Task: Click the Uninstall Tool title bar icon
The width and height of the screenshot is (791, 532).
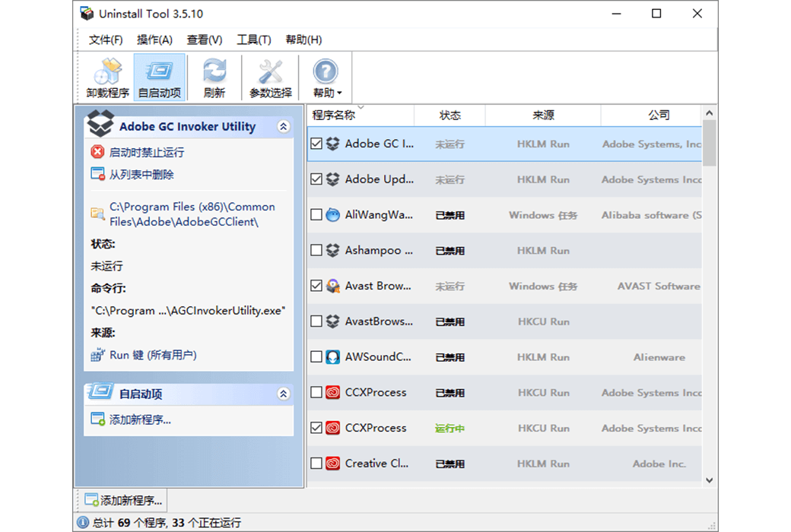Action: pyautogui.click(x=87, y=14)
